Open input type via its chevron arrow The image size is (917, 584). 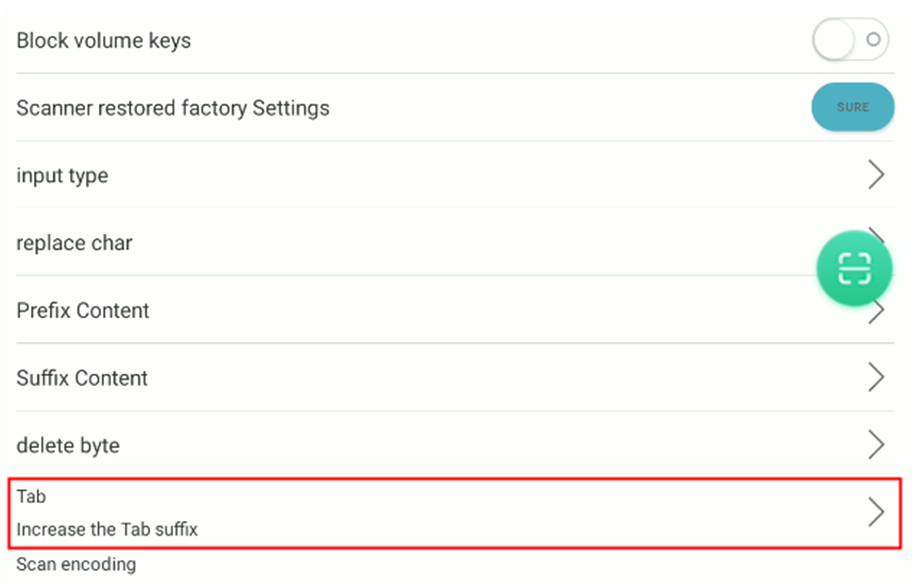[875, 175]
